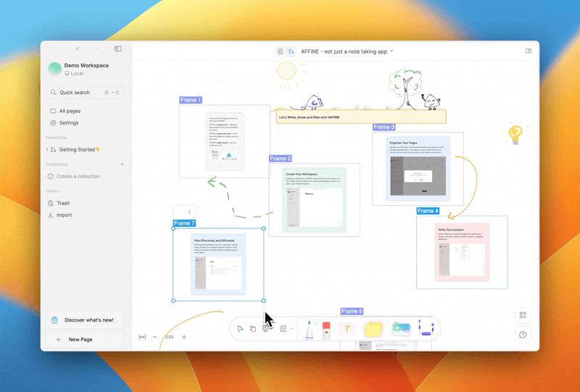Expand Getting Started tree item

pyautogui.click(x=47, y=149)
